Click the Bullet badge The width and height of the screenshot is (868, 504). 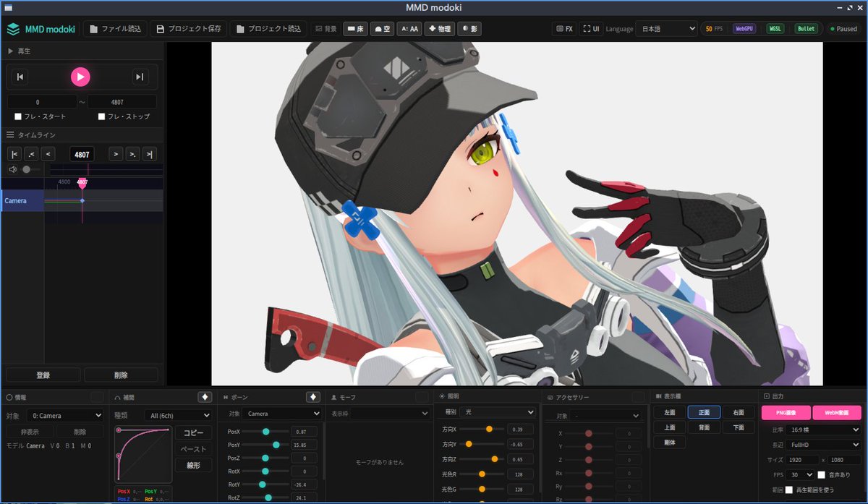(806, 29)
